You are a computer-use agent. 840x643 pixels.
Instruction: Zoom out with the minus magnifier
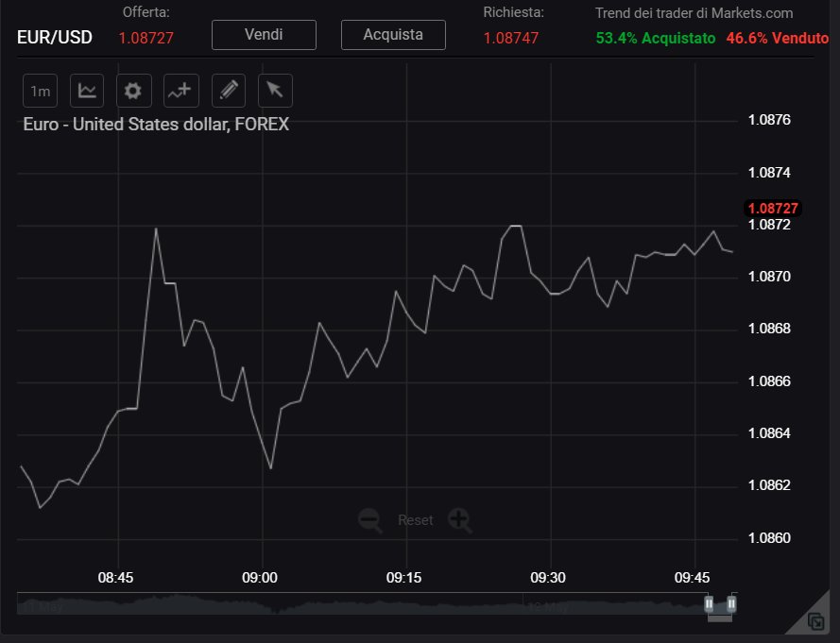(x=370, y=520)
